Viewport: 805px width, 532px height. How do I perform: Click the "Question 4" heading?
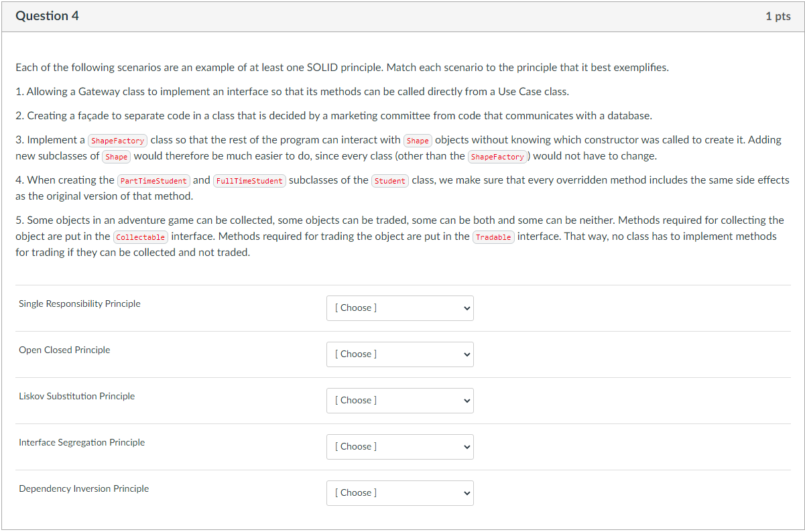point(47,16)
